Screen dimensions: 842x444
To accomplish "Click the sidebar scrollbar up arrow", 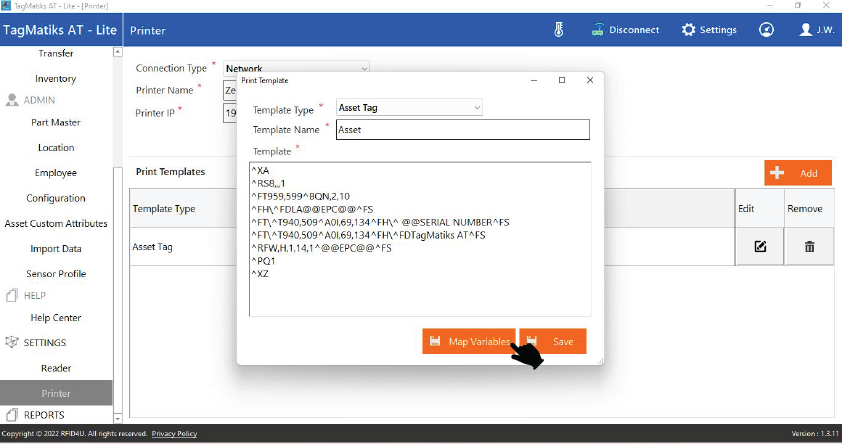I will [x=118, y=51].
